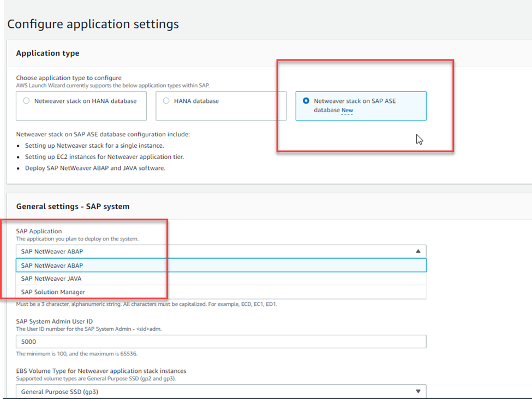Click the General settings - SAP system heading
This screenshot has height=399, width=532.
pyautogui.click(x=73, y=207)
